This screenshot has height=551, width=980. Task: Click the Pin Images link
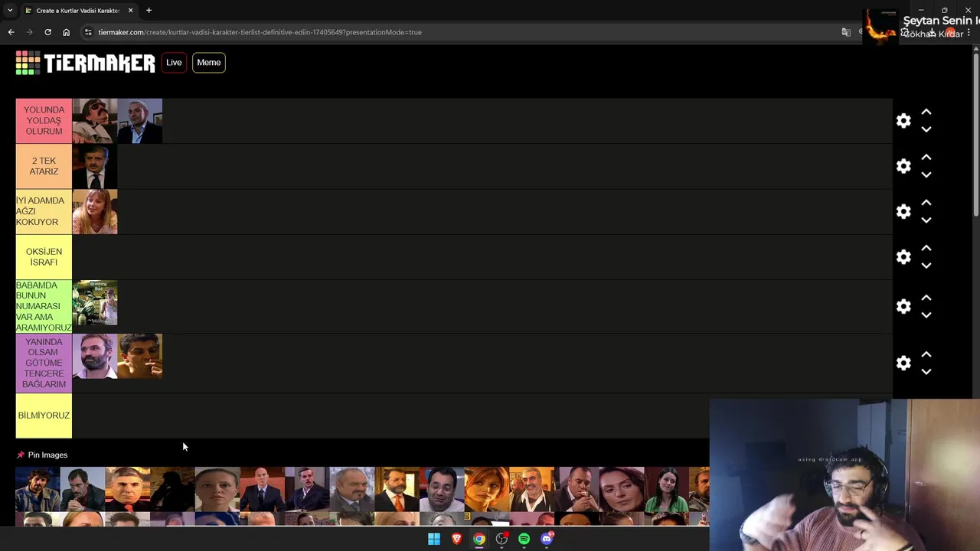click(x=47, y=455)
